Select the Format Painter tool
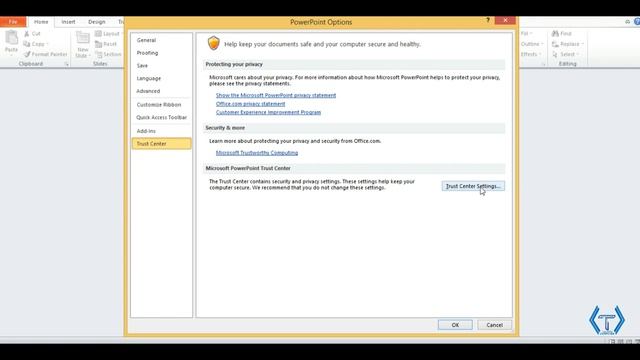This screenshot has height=360, width=640. tap(46, 54)
